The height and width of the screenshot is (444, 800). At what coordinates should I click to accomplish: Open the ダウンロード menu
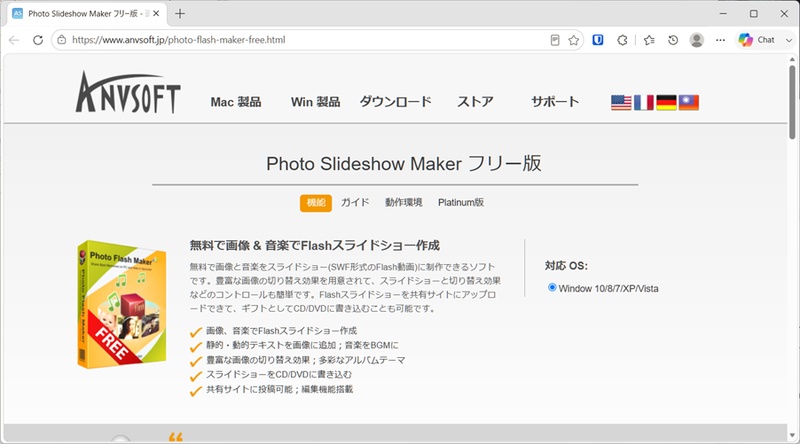pyautogui.click(x=395, y=102)
